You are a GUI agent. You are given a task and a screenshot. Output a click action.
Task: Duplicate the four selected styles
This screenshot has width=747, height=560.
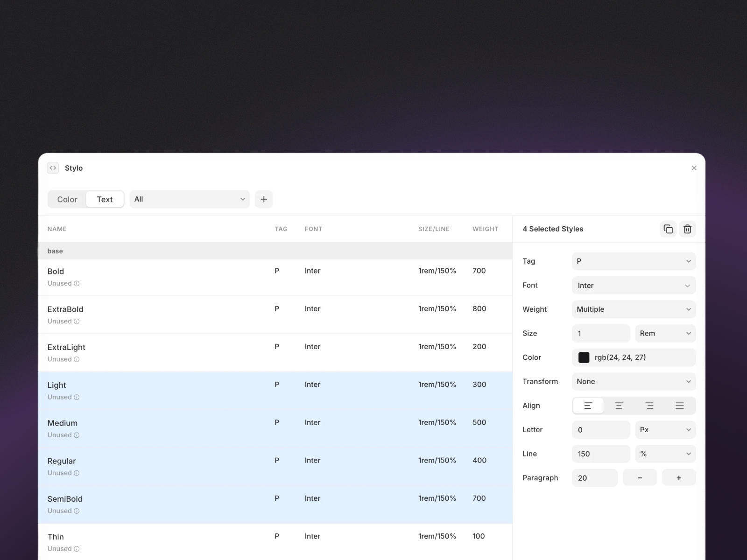tap(668, 229)
